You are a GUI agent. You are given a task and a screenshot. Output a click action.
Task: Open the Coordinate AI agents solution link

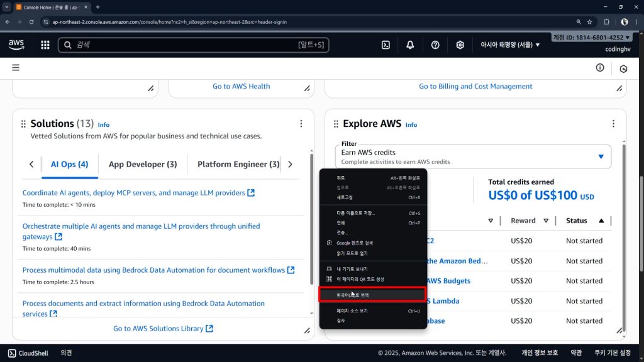click(x=138, y=192)
